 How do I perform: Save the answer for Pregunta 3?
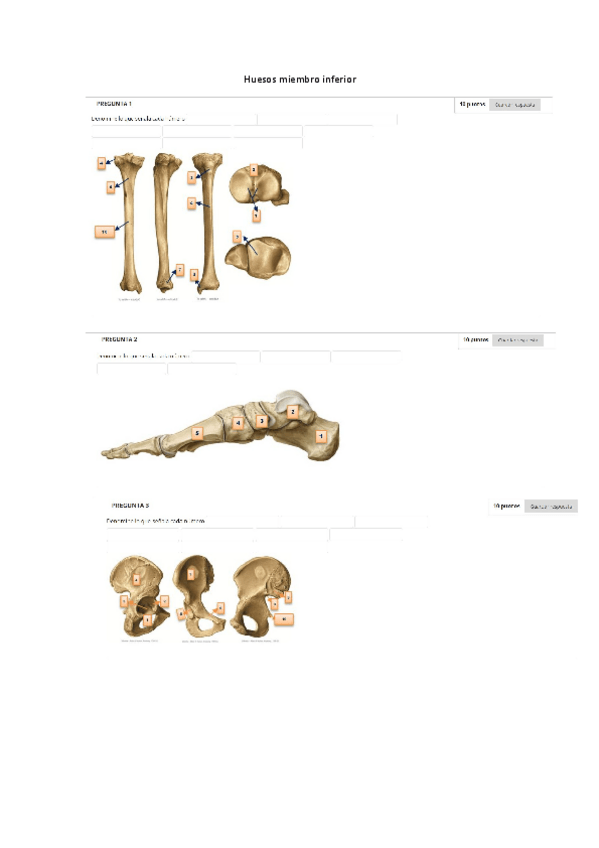tap(551, 507)
